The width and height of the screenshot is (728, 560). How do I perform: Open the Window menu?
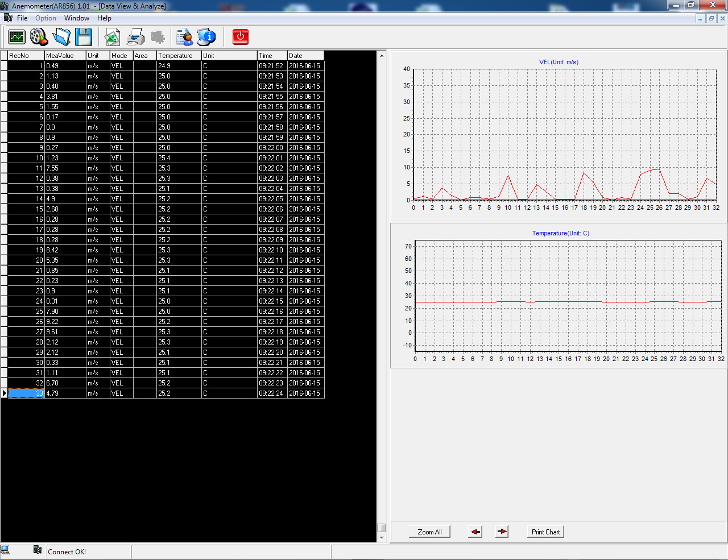pyautogui.click(x=76, y=18)
